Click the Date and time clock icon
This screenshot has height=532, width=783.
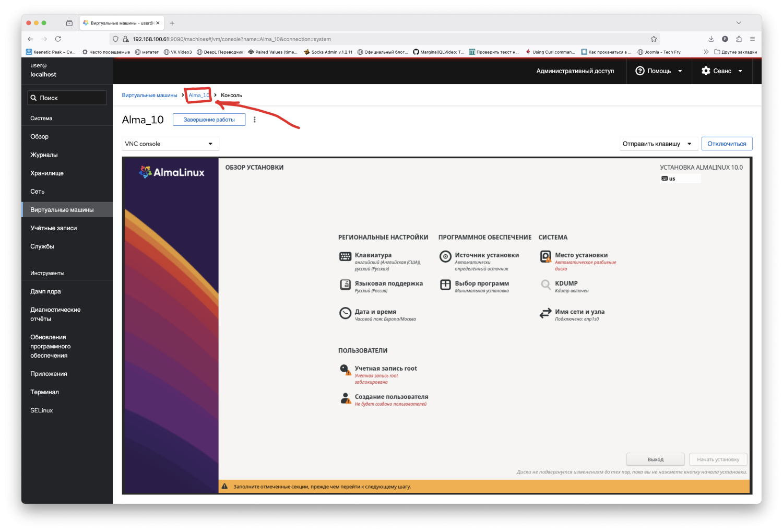(345, 313)
